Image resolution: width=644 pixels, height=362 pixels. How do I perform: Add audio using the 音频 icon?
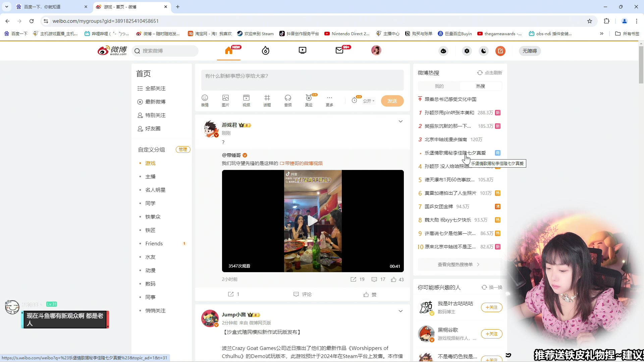click(x=288, y=100)
